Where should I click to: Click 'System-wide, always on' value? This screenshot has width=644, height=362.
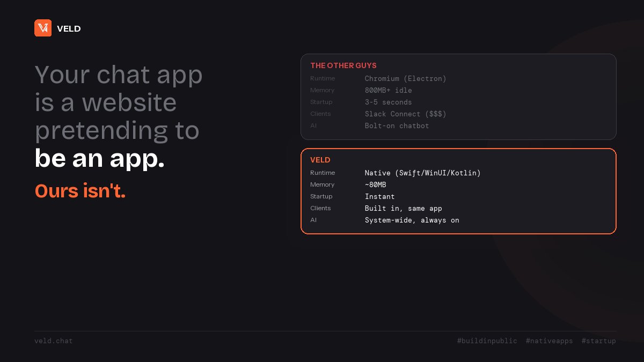pyautogui.click(x=412, y=220)
